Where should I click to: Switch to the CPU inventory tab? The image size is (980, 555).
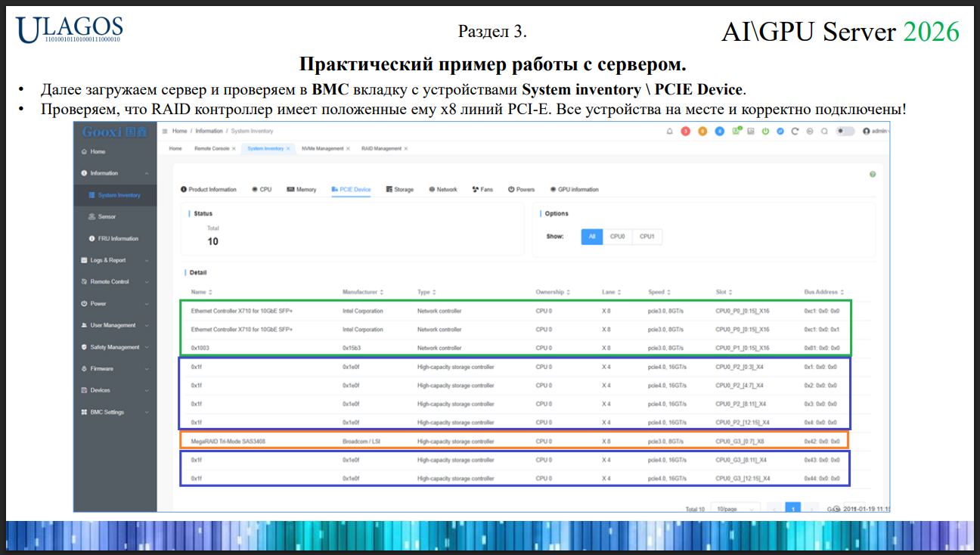262,189
